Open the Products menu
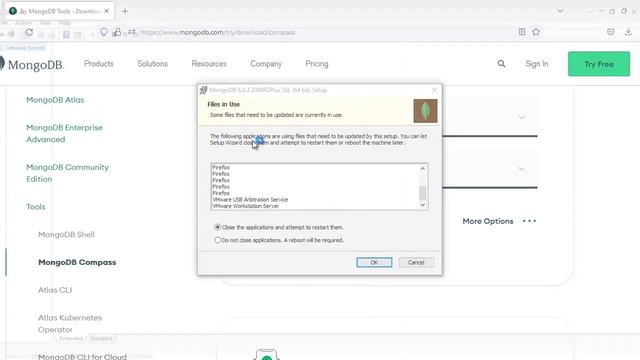Screen dimensions: 640x360 pyautogui.click(x=99, y=64)
